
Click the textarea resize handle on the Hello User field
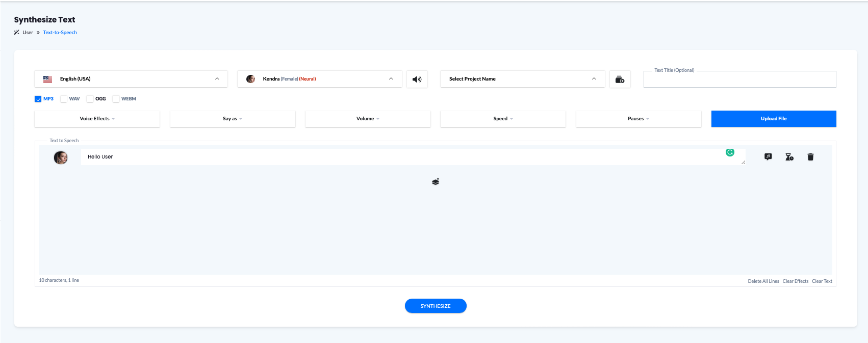point(743,163)
